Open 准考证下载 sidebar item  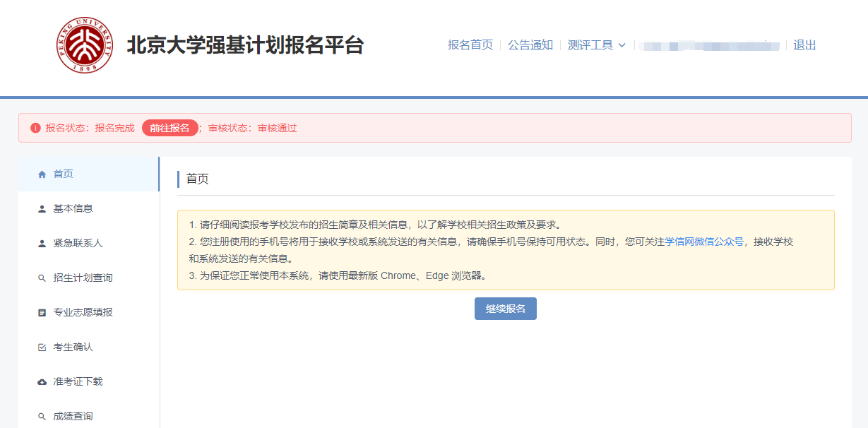[x=89, y=382]
